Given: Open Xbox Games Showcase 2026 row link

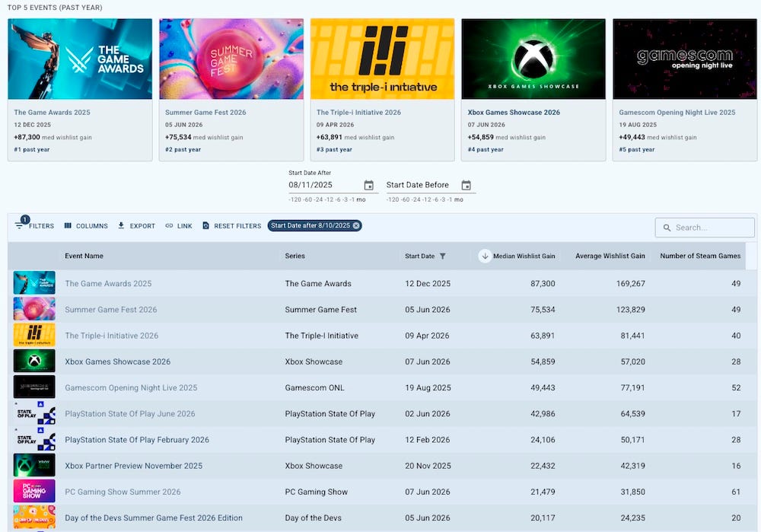Looking at the screenshot, I should click(117, 362).
